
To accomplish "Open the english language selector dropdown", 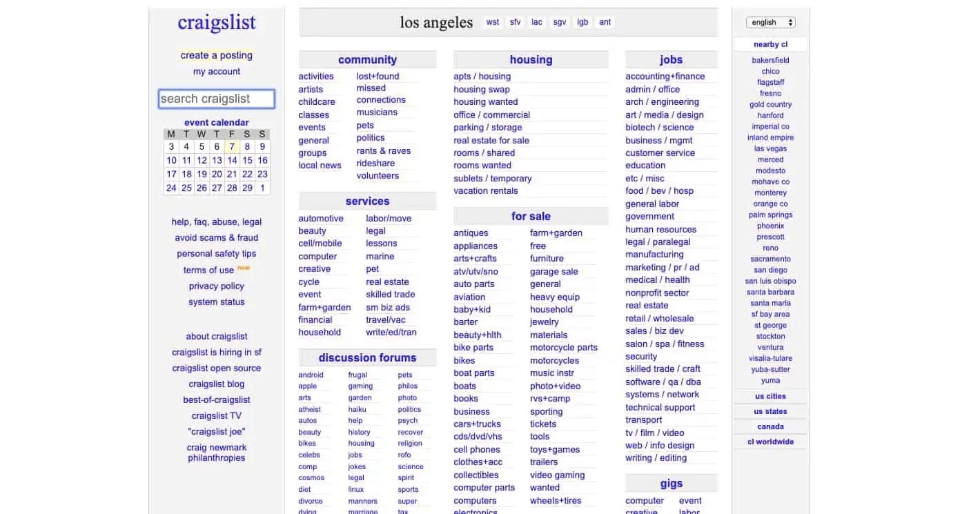I will (x=770, y=22).
